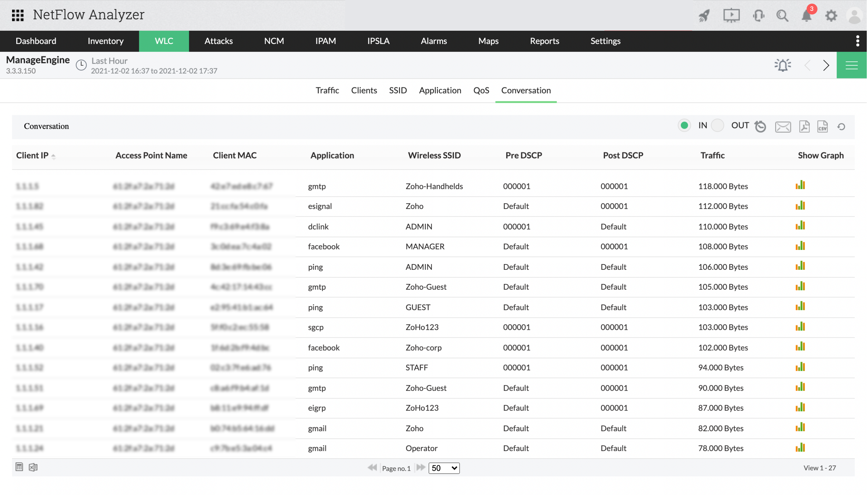This screenshot has width=868, height=495.
Task: Open the notifications bell icon
Action: click(x=806, y=15)
